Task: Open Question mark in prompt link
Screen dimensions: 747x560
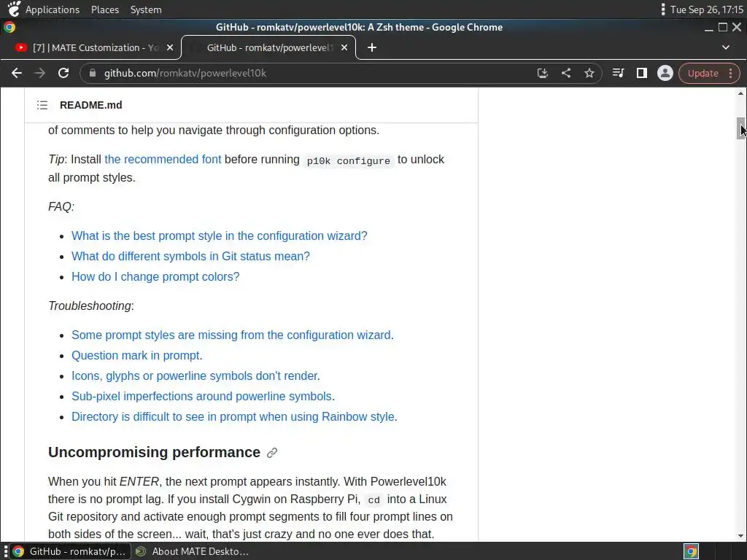Action: (135, 356)
